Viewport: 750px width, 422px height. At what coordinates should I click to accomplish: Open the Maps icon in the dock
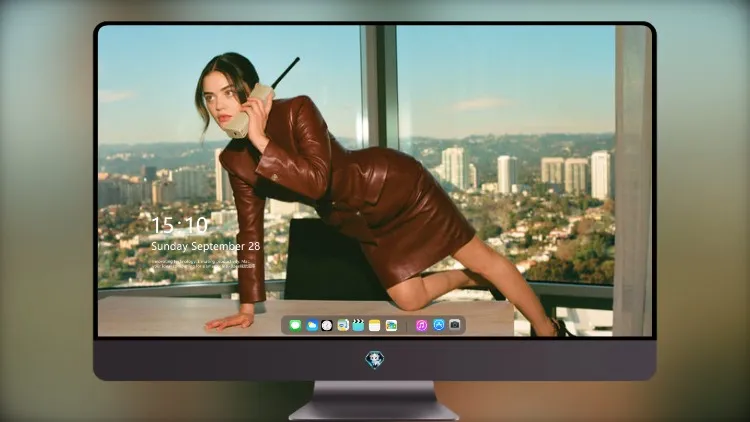tap(343, 326)
